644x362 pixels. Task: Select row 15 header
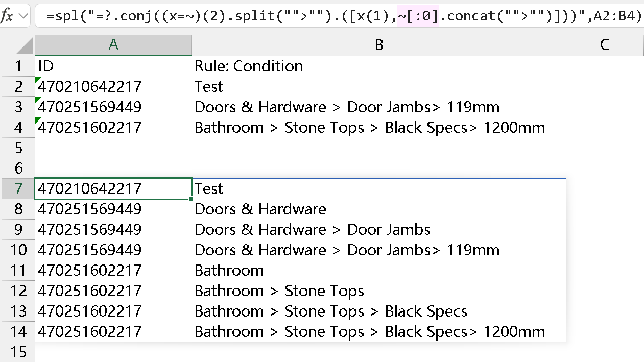tap(18, 352)
